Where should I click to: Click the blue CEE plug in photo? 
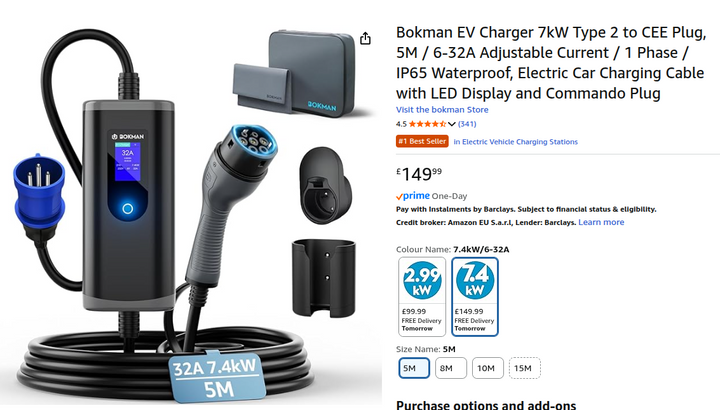pos(39,193)
